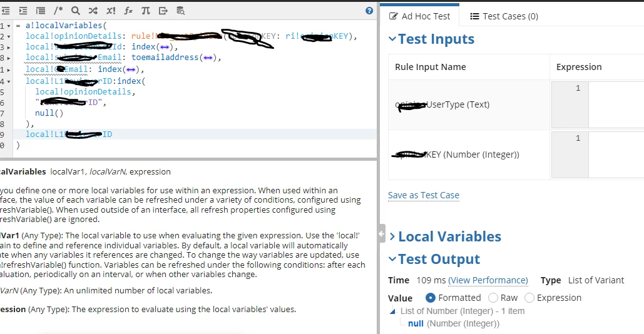This screenshot has width=644, height=334.
Task: Click the Rule Input Name column header
Action: click(x=431, y=67)
